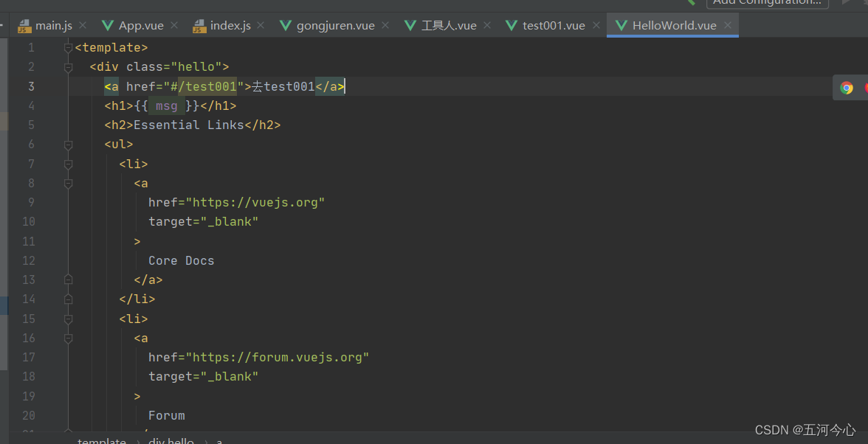868x444 pixels.
Task: Open preview in Chrome browser icon
Action: point(847,88)
